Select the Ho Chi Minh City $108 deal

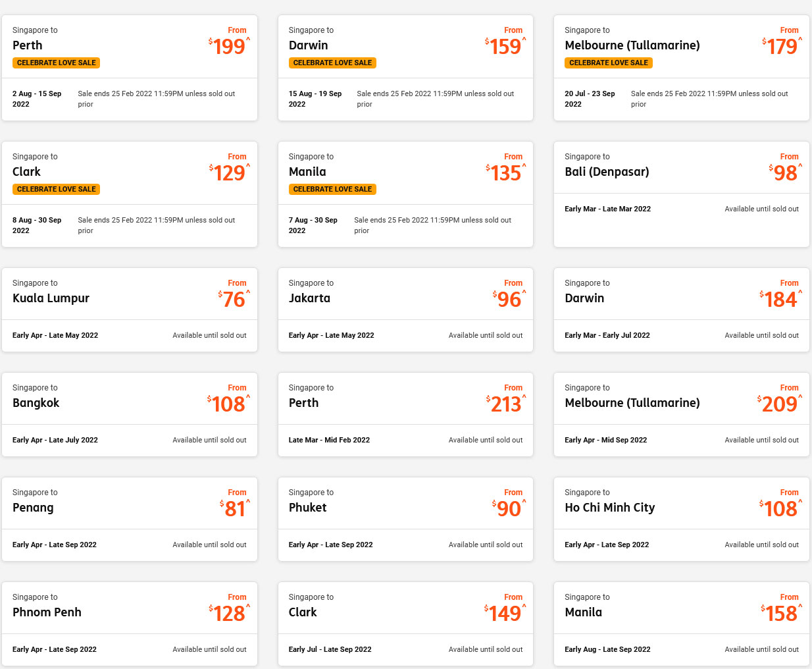pyautogui.click(x=682, y=519)
